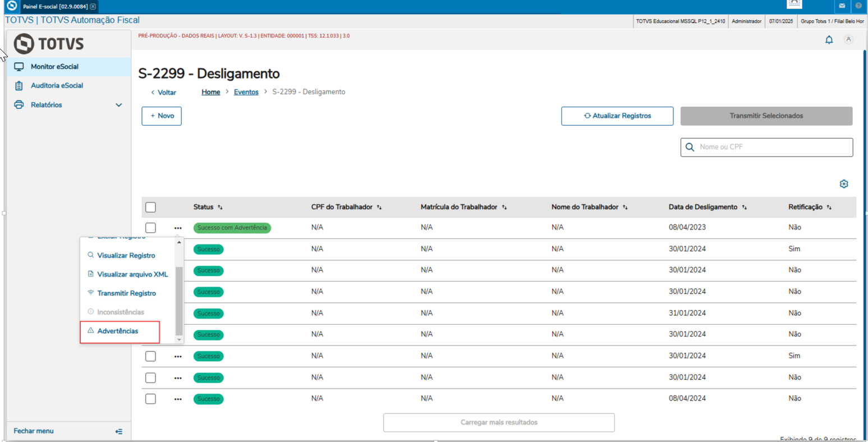
Task: Click context menu scrollbar up arrow
Action: 179,242
